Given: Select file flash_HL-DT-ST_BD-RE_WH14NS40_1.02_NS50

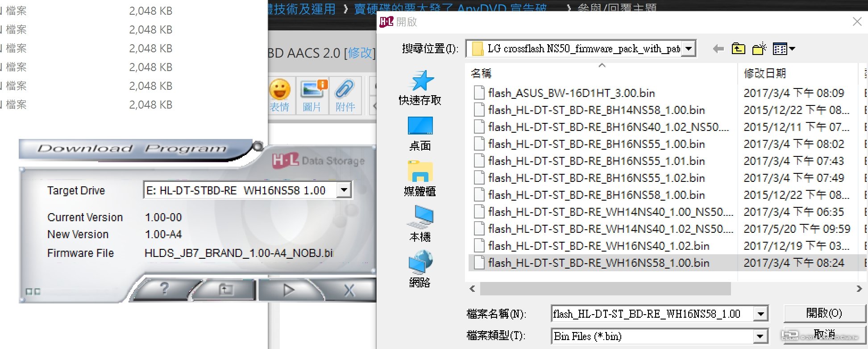Looking at the screenshot, I should (x=611, y=229).
